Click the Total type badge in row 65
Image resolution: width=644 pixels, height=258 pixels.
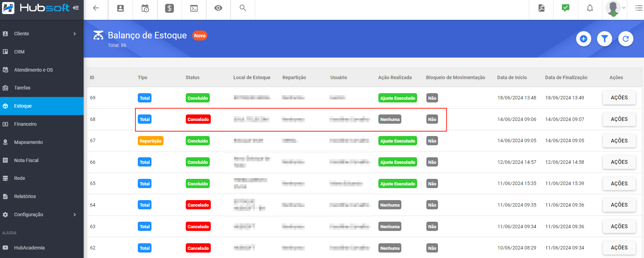(x=145, y=184)
